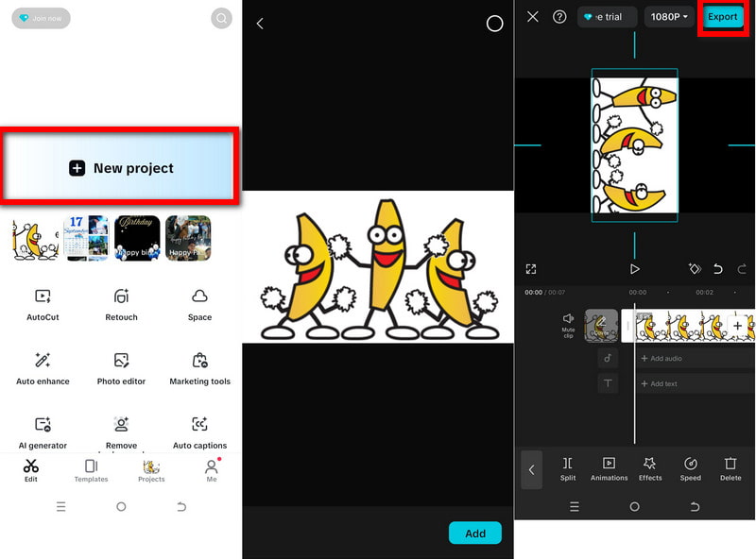
Task: Play the video preview
Action: 634,269
